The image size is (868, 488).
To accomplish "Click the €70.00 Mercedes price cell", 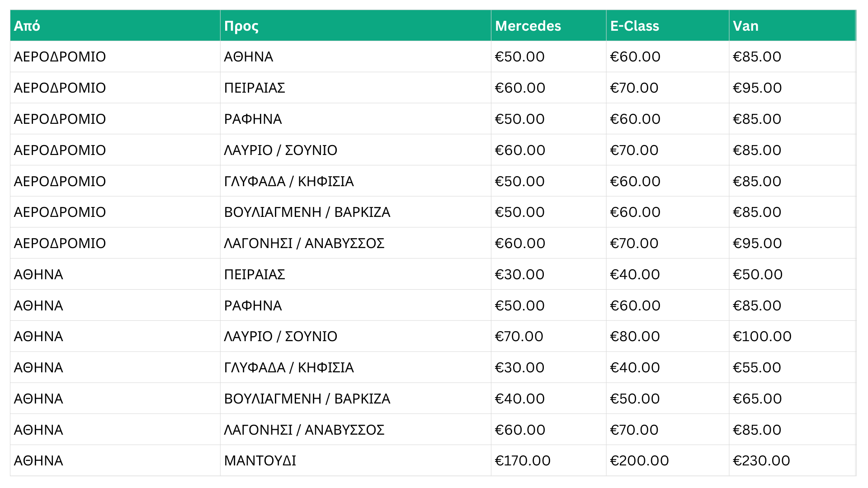I will (519, 336).
